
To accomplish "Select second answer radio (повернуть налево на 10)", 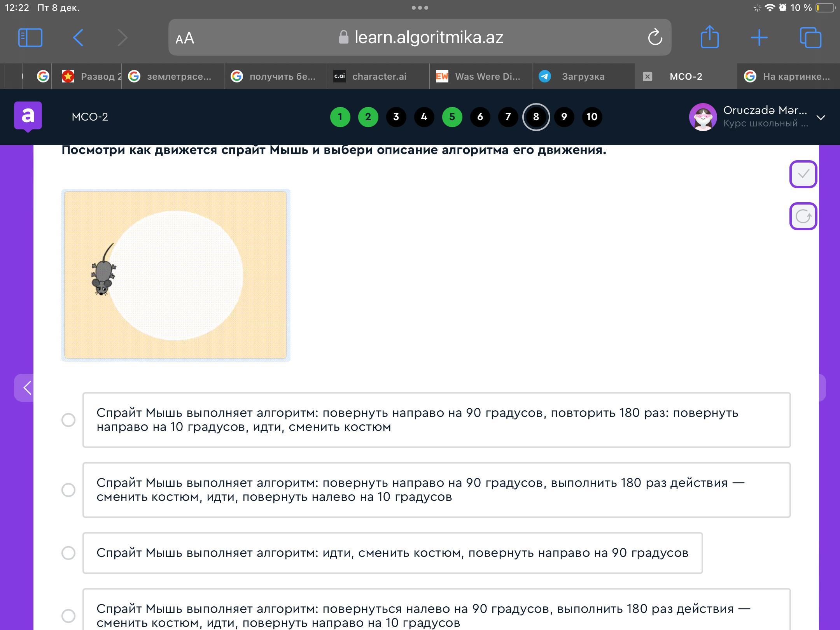I will (68, 490).
